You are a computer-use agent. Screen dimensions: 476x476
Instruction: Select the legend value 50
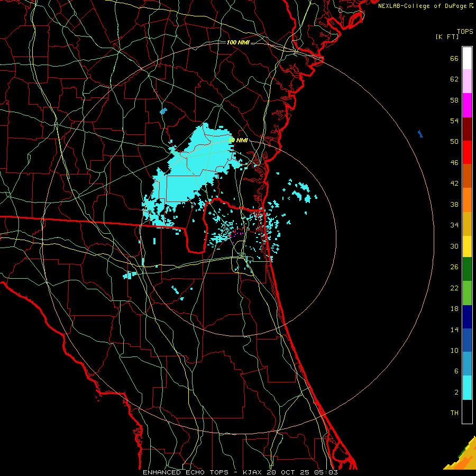[454, 141]
